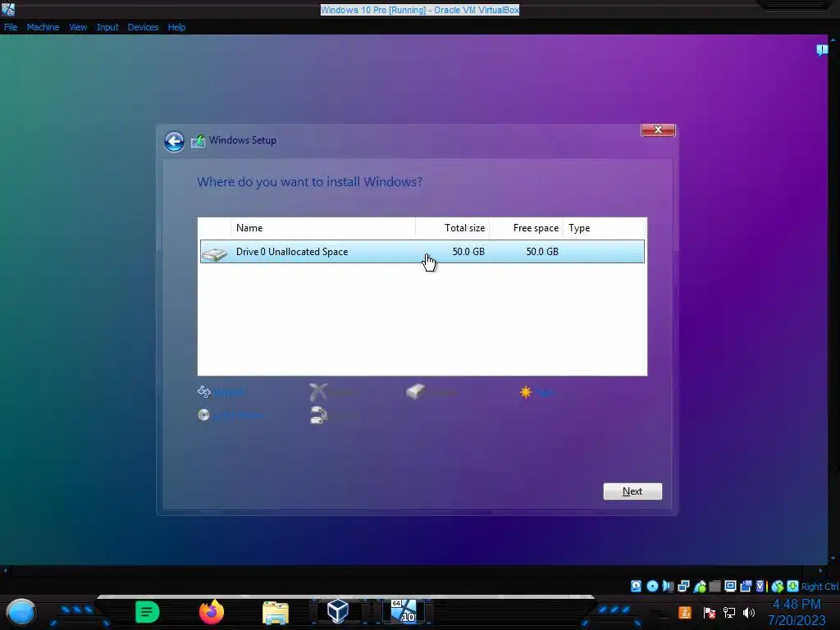Image resolution: width=840 pixels, height=630 pixels.
Task: Open the View menu
Action: (78, 27)
